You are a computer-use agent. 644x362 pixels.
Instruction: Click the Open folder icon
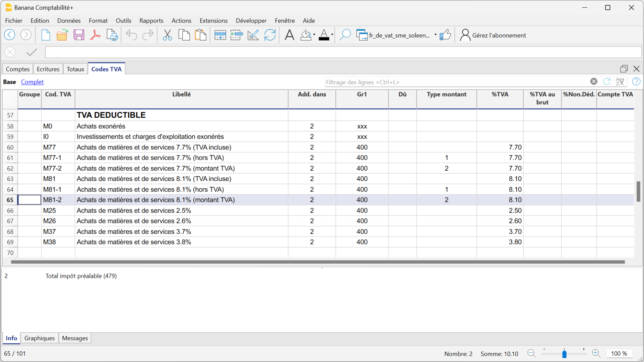pyautogui.click(x=62, y=35)
